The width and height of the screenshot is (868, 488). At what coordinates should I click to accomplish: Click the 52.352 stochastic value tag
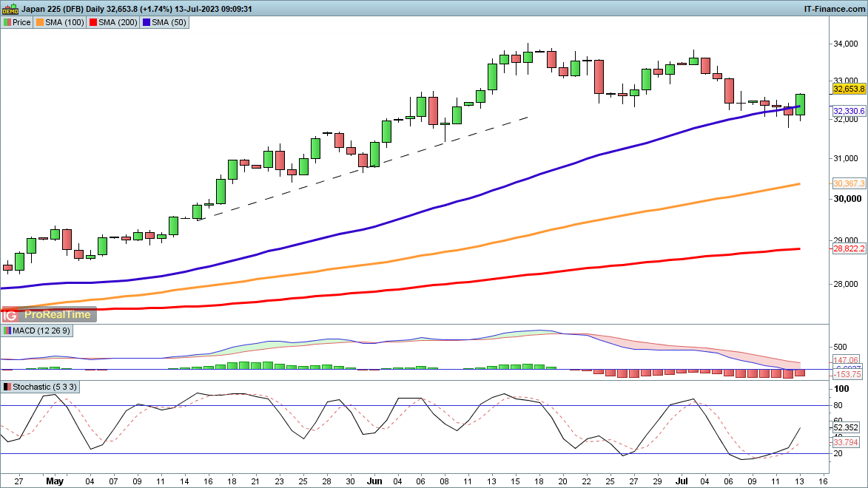click(x=846, y=427)
